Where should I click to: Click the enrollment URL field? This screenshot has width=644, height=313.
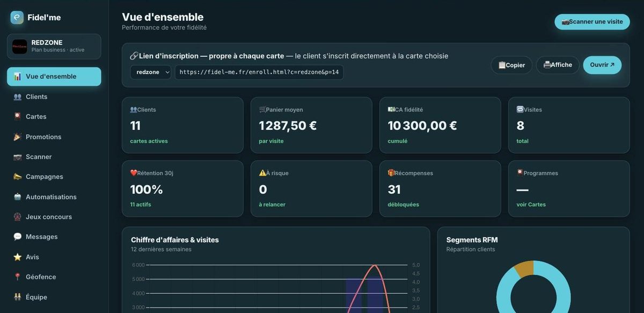pos(259,72)
